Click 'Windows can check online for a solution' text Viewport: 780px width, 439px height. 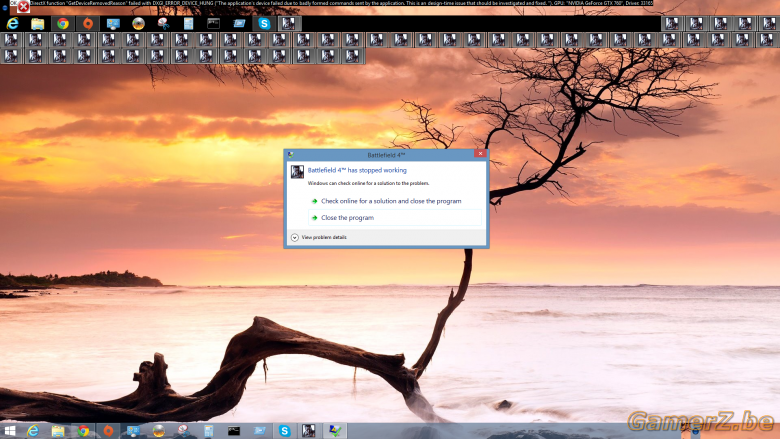pos(368,183)
